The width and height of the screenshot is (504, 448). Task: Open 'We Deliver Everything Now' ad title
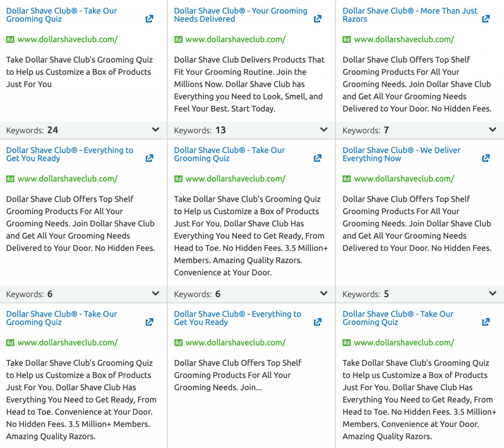(401, 154)
